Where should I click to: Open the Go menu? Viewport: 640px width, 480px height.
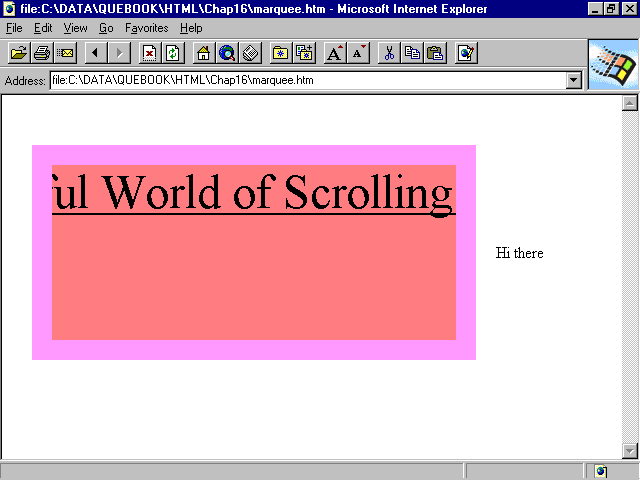(106, 28)
